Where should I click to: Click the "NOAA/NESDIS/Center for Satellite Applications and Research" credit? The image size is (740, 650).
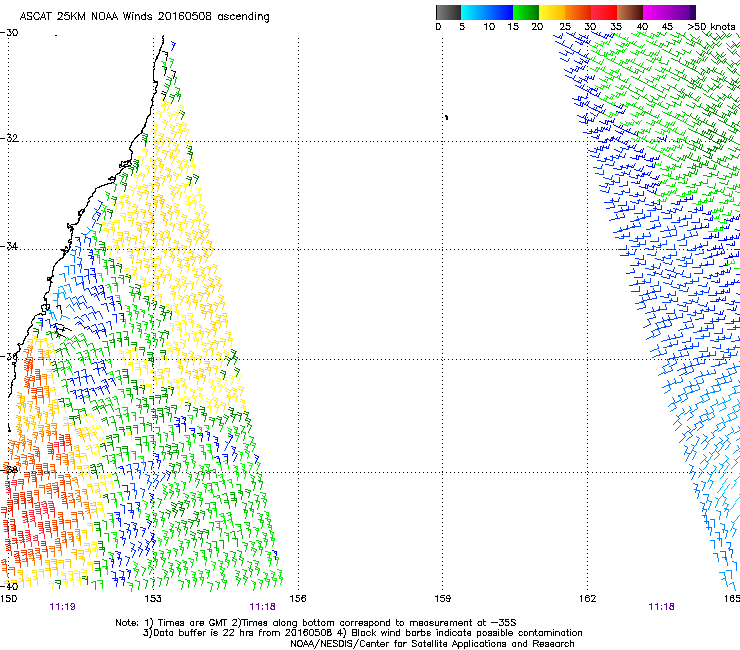pos(432,644)
